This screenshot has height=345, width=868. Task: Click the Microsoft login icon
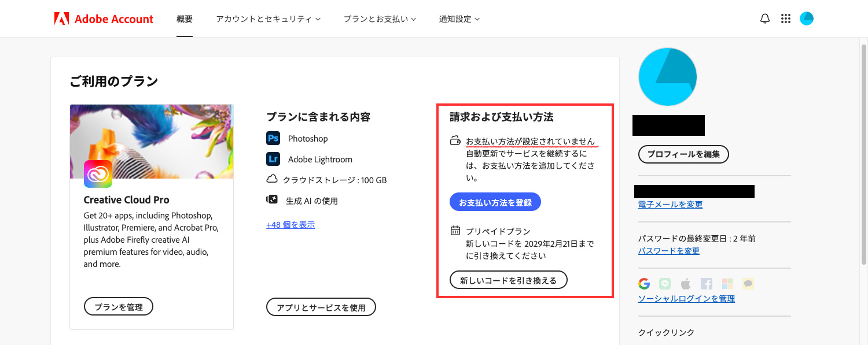727,284
